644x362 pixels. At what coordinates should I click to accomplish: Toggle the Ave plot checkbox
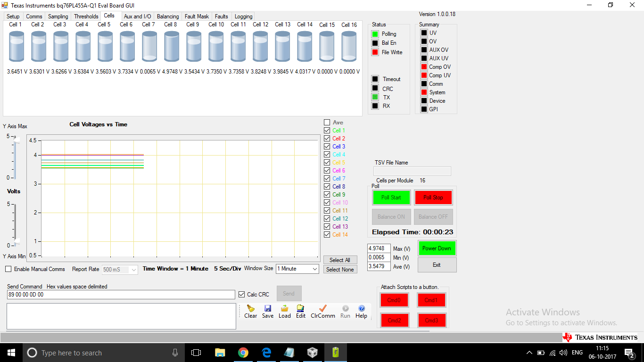327,123
